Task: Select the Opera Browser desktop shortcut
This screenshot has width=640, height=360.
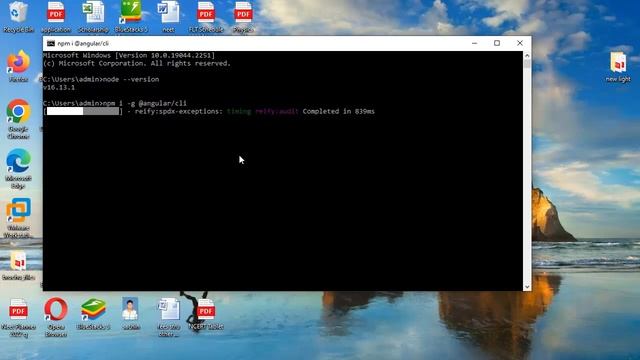Action: pyautogui.click(x=56, y=317)
